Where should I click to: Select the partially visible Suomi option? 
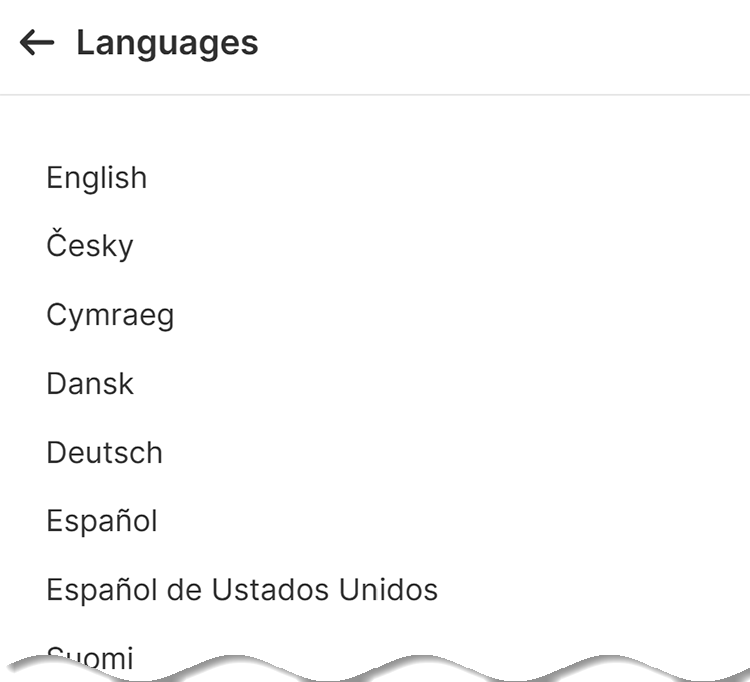[92, 656]
